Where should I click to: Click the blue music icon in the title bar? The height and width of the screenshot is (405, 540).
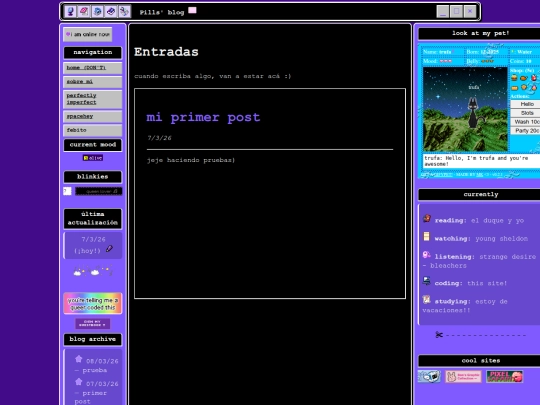pos(97,11)
